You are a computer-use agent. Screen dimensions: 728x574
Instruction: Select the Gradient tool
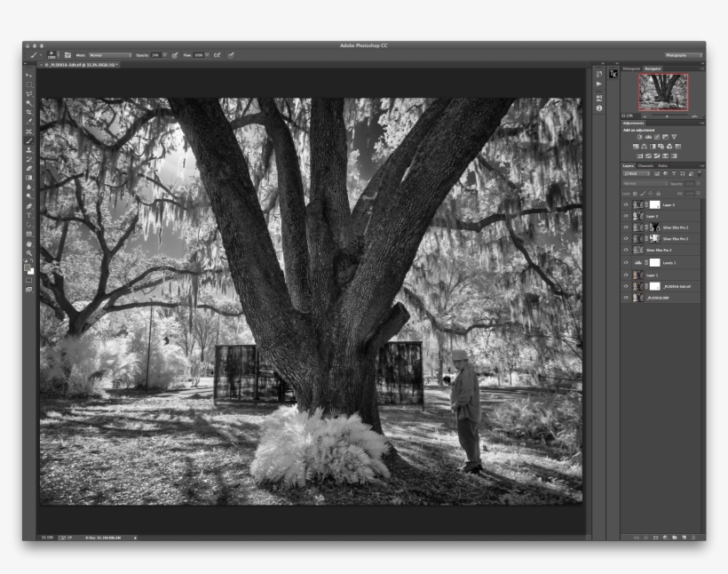pyautogui.click(x=28, y=177)
